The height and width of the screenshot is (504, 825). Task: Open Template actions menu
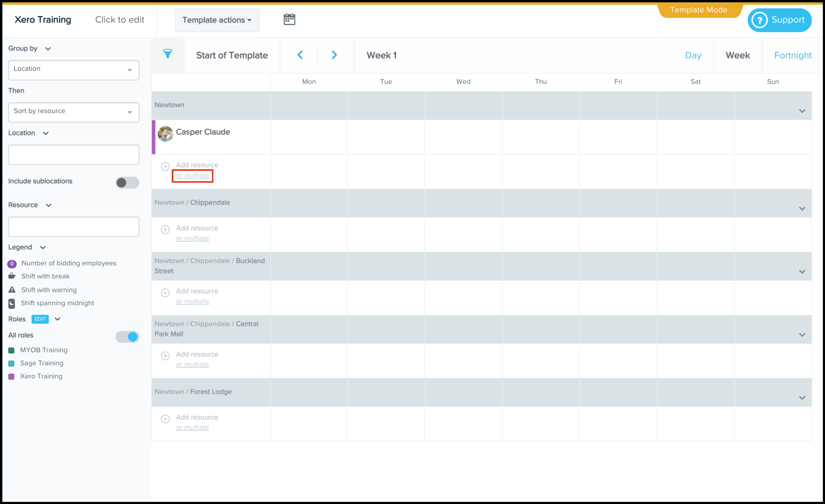[217, 20]
